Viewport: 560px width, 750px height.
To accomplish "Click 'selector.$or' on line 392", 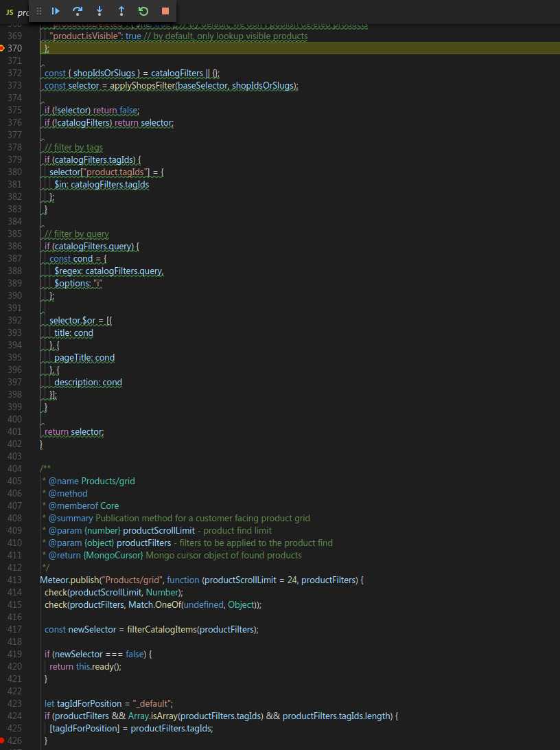I will (73, 321).
